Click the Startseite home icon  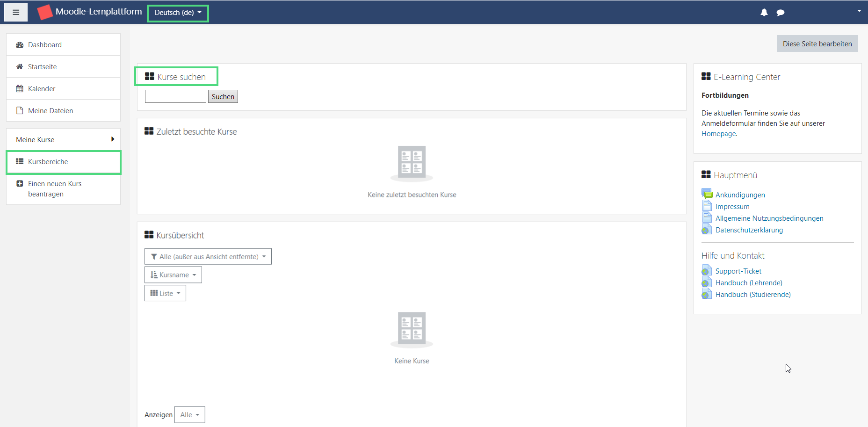20,67
